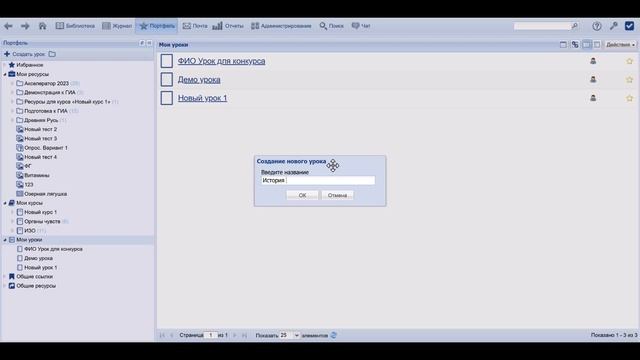This screenshot has height=360, width=640.
Task: Open the ФИО Урок для конкурса link
Action: point(221,61)
